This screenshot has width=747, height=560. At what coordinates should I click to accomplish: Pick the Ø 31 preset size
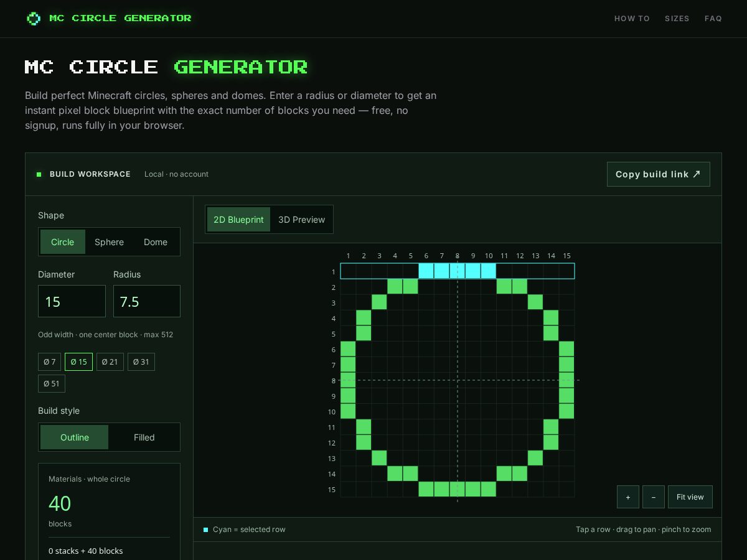(141, 362)
